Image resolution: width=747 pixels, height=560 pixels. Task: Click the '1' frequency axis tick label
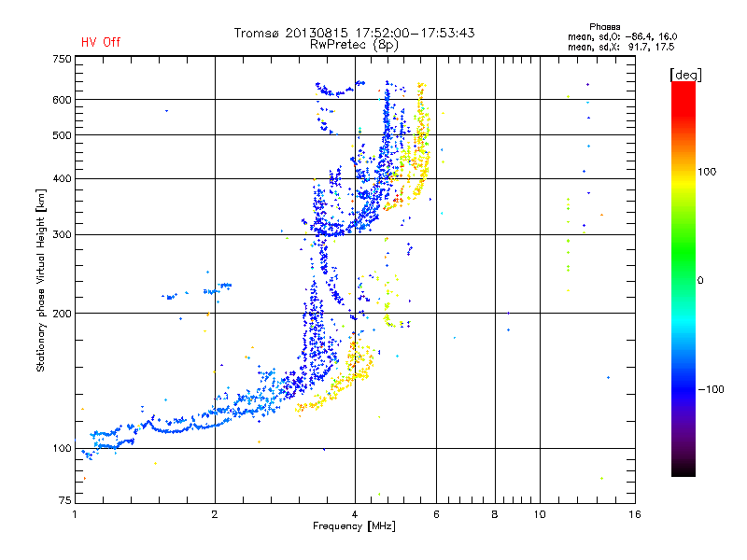[x=75, y=514]
